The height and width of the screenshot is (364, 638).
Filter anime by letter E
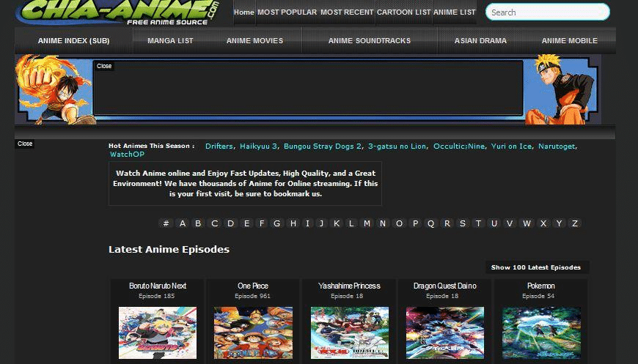click(246, 223)
